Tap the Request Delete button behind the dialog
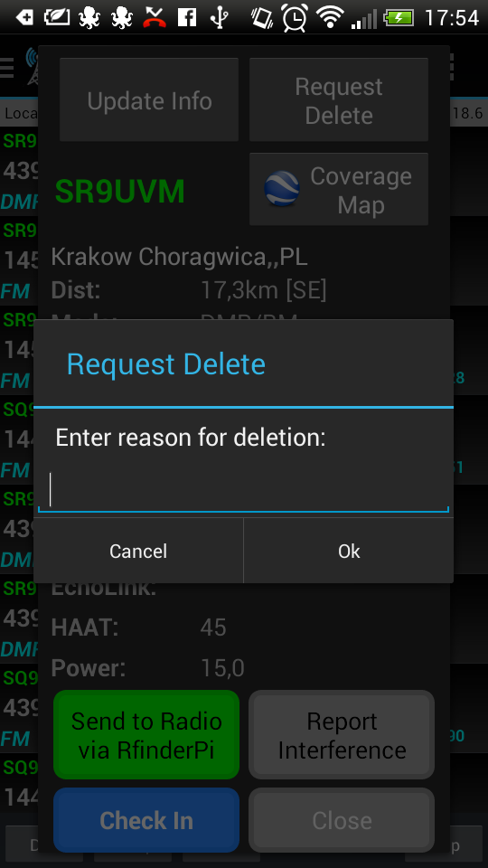Image resolution: width=488 pixels, height=868 pixels. point(339,100)
